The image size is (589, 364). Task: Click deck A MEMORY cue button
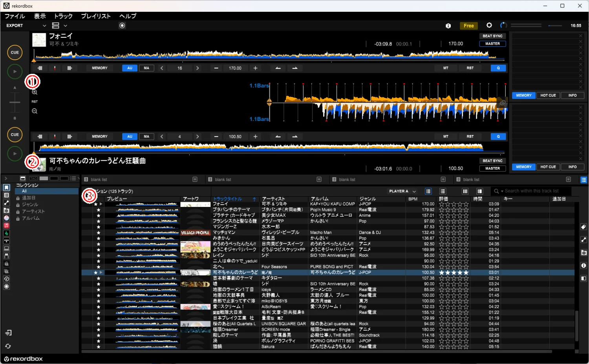click(x=99, y=68)
